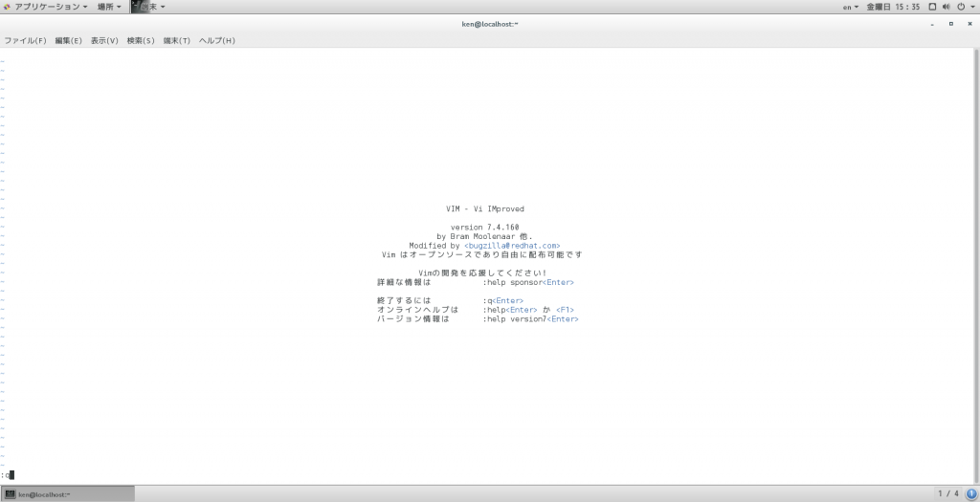Click the オンラインヘルプは label text
Image resolution: width=980 pixels, height=502 pixels.
click(417, 310)
